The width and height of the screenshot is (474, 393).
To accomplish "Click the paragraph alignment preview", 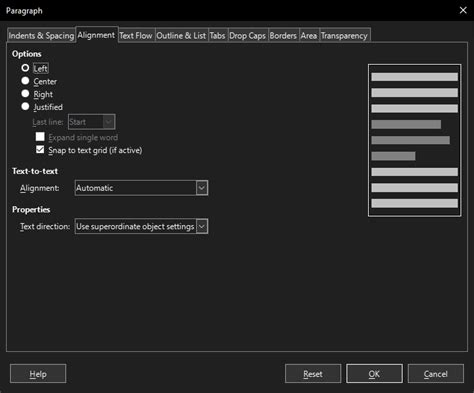I will point(415,140).
